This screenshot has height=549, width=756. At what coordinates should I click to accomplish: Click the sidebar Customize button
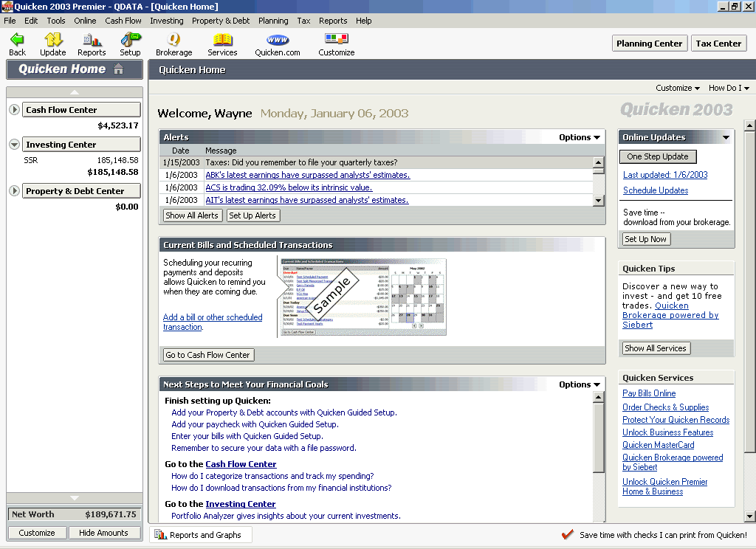pos(37,533)
